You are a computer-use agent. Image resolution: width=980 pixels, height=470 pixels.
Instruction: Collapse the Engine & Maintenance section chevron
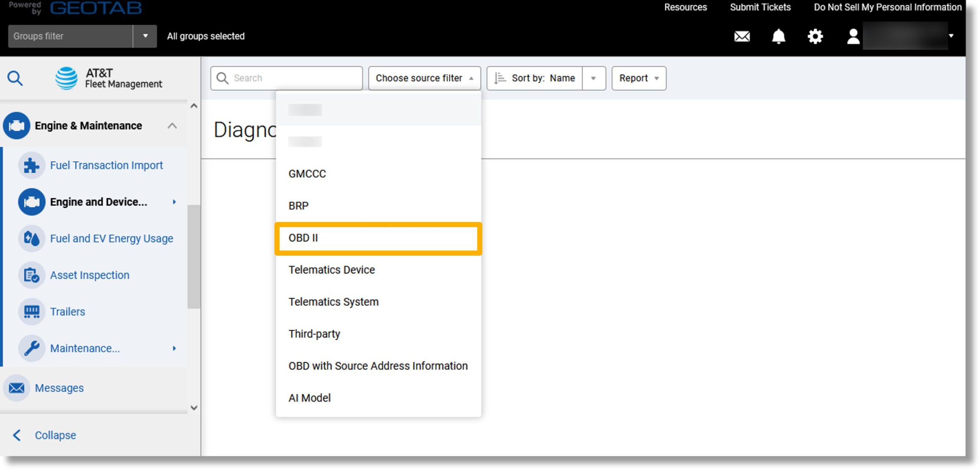(172, 126)
